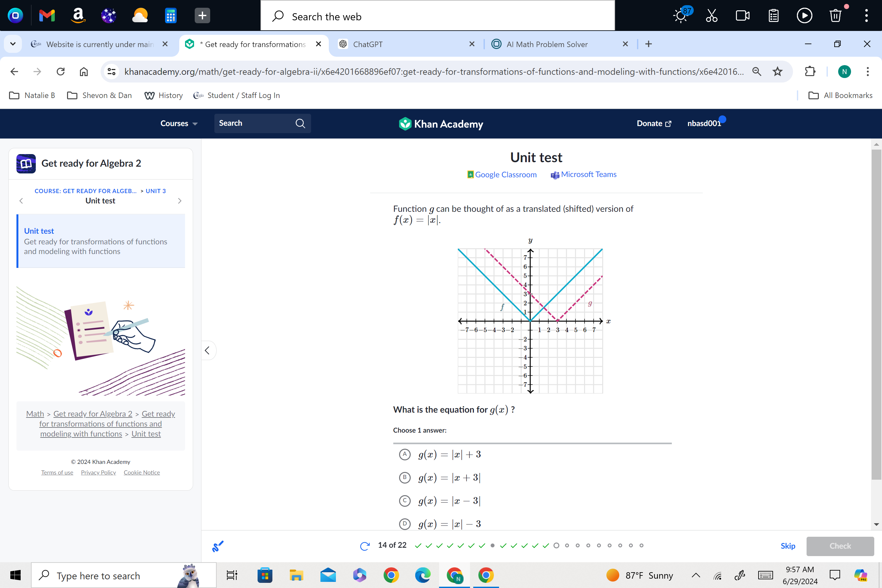Open Gmail from the Opera sidebar
This screenshot has height=588, width=882.
coord(46,15)
